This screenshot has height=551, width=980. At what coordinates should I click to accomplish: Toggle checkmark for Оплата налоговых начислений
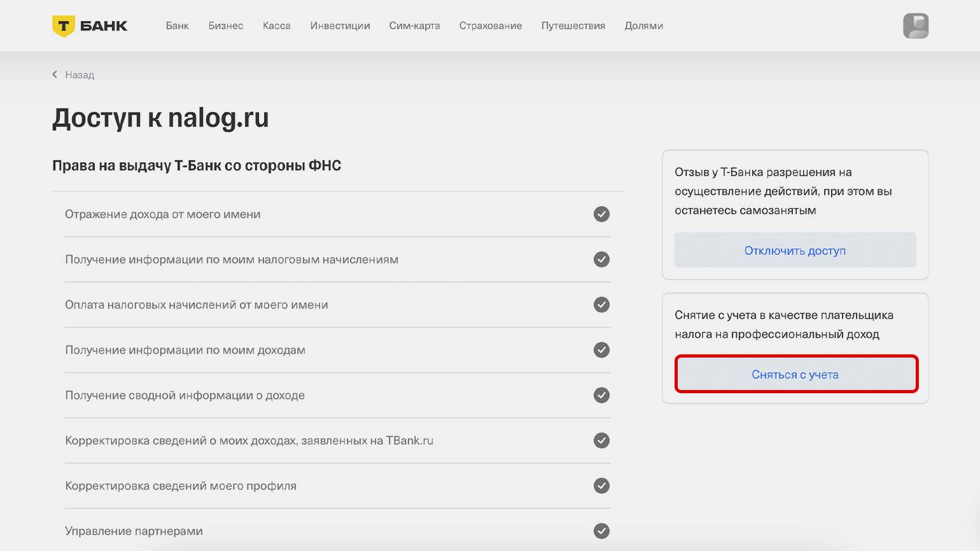(601, 305)
